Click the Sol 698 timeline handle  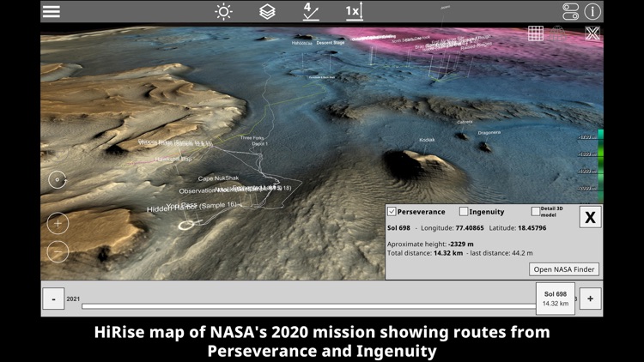[556, 299]
